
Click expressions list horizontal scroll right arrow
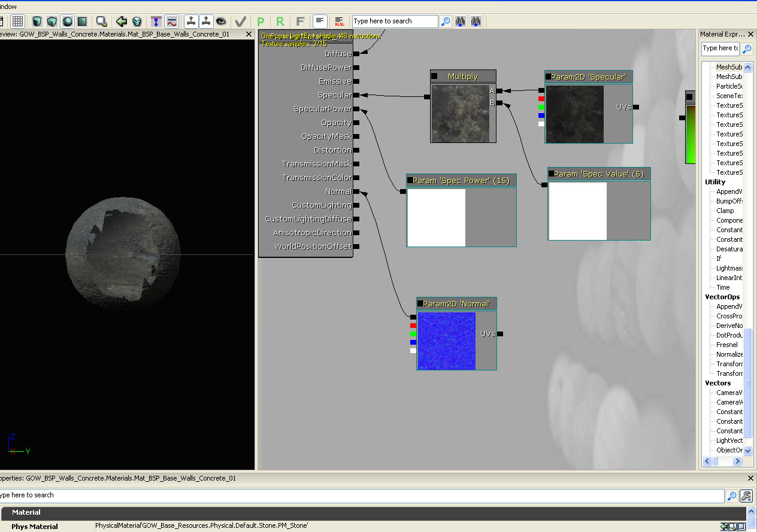[737, 461]
